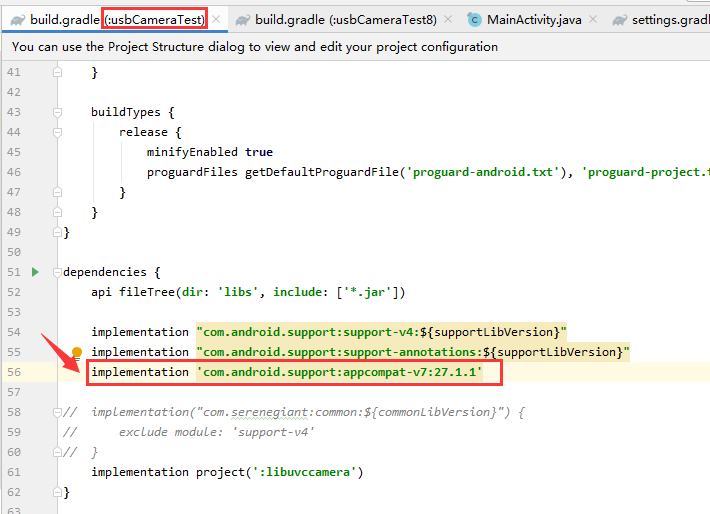This screenshot has width=710, height=514.
Task: Click appcompat-v7:27.1.1 dependency string
Action: point(339,372)
